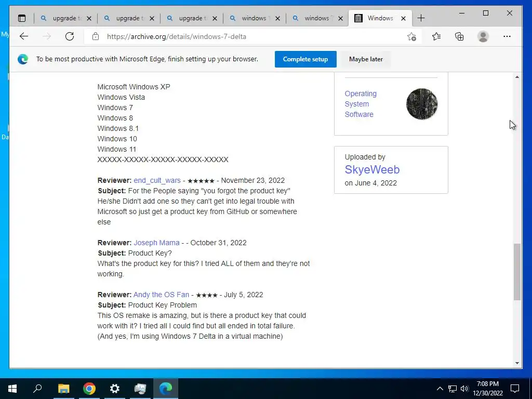This screenshot has height=399, width=532.
Task: Open the taskbar app beside Settings
Action: pyautogui.click(x=140, y=389)
